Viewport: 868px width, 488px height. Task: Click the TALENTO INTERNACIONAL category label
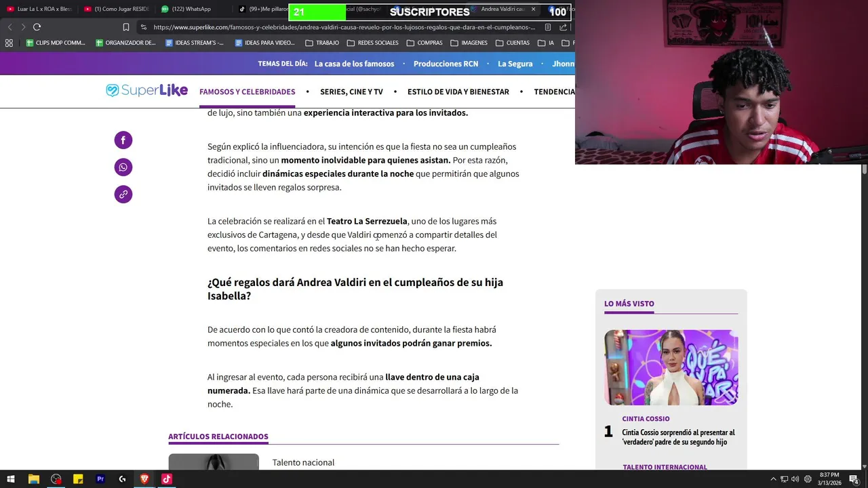coord(665,467)
